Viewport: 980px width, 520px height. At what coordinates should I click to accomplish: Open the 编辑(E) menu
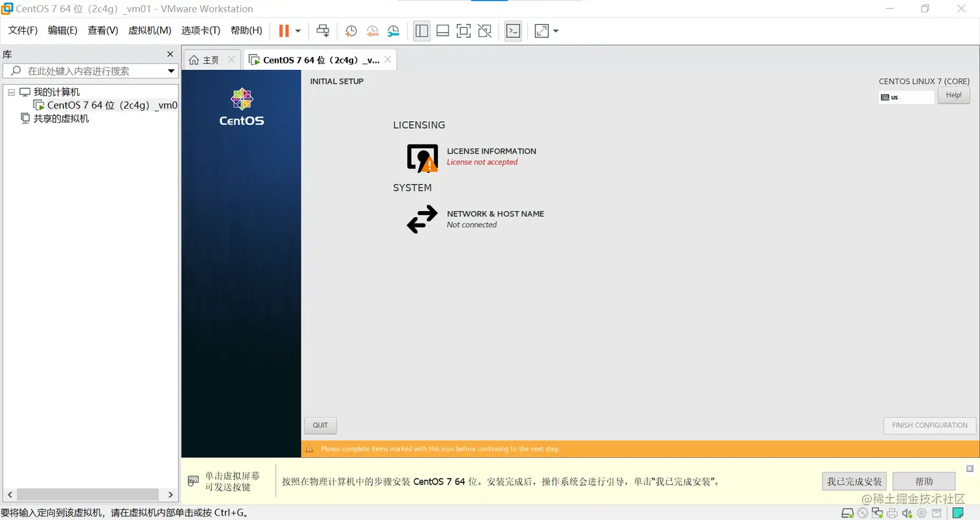pyautogui.click(x=62, y=30)
